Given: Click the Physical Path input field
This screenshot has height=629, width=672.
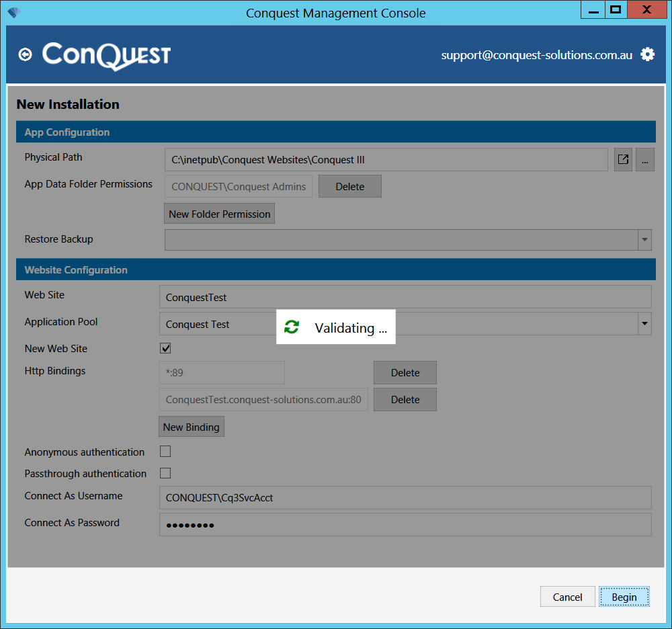Looking at the screenshot, I should click(x=386, y=160).
